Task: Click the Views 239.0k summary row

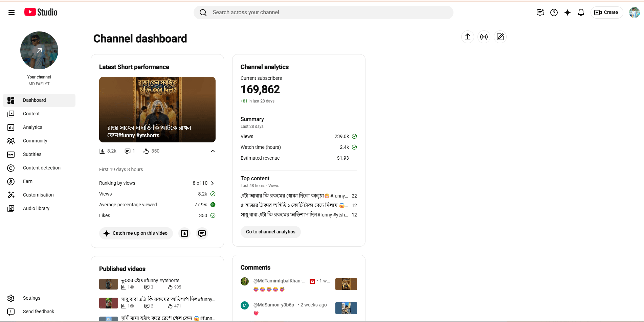Action: coord(299,136)
